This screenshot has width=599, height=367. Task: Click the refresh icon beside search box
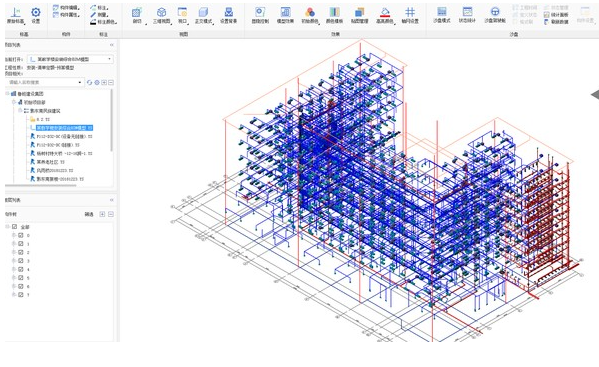coord(89,82)
